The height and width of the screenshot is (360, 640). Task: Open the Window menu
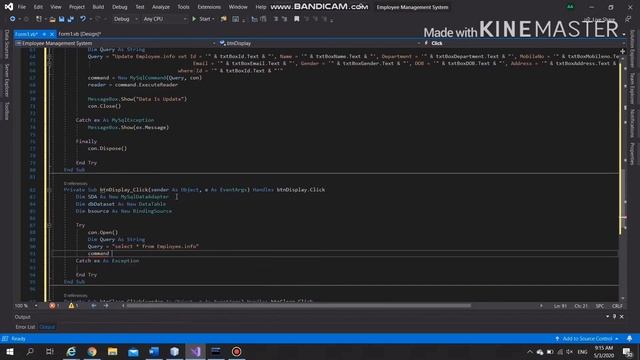[238, 7]
